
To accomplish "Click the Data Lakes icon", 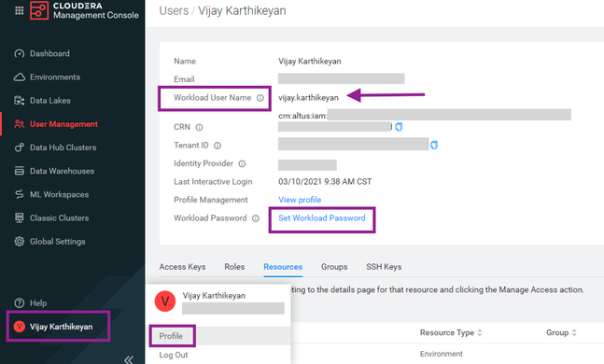I will (x=20, y=101).
